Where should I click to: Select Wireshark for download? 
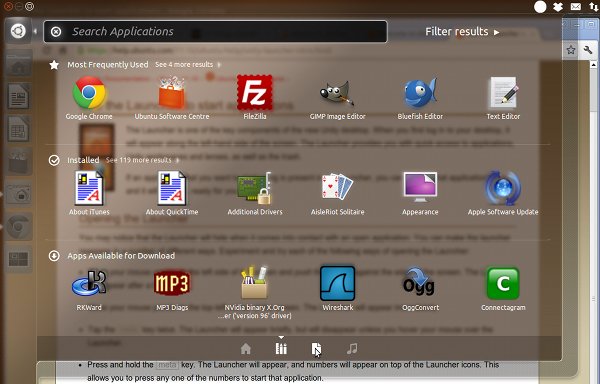[x=338, y=289]
